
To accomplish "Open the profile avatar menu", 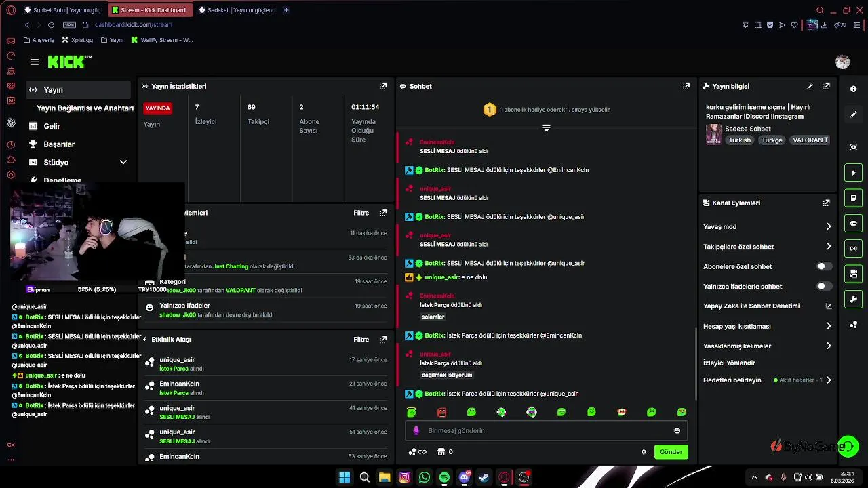I will 842,62.
